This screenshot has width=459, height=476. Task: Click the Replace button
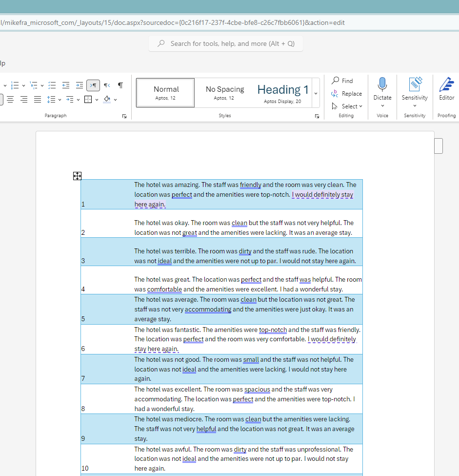point(346,94)
